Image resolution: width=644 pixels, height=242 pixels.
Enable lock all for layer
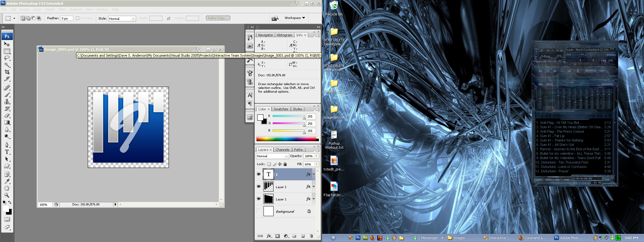(285, 164)
